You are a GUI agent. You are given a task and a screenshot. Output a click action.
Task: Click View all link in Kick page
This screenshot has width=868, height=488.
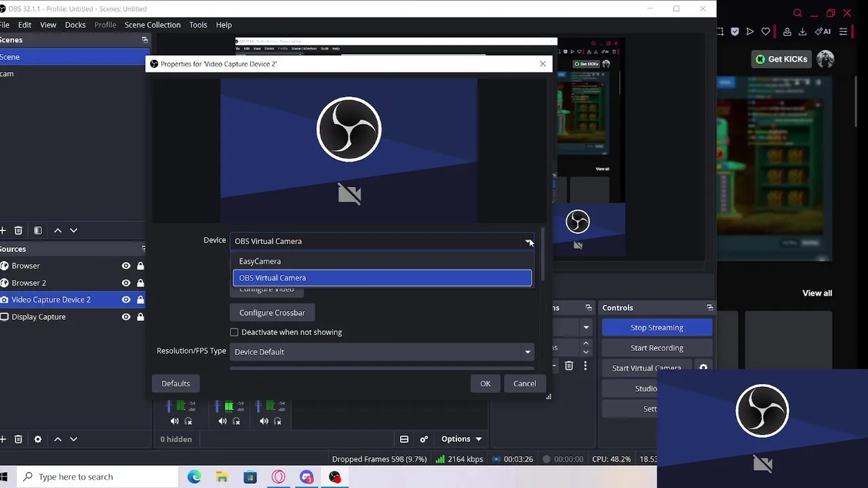tap(817, 293)
